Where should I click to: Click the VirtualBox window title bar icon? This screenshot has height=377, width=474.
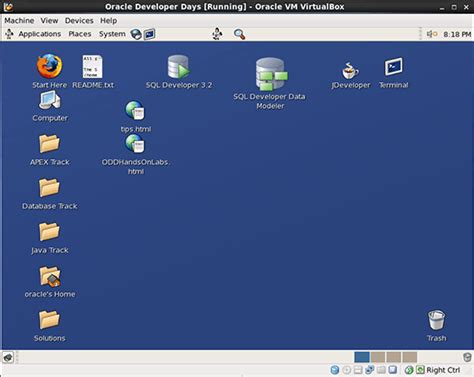click(8, 6)
